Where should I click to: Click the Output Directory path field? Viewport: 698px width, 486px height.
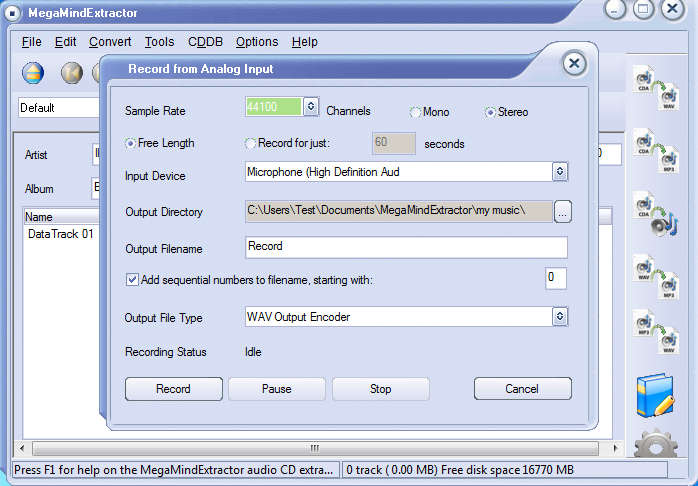399,211
